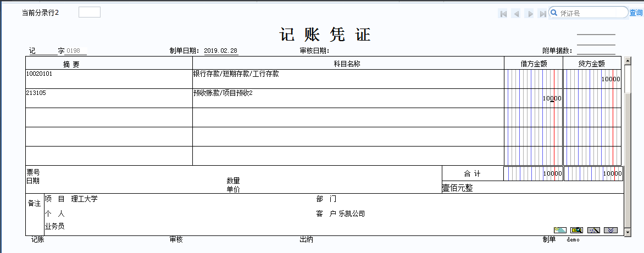Click the 附单据数 blank field
The height and width of the screenshot is (253, 644).
click(596, 51)
